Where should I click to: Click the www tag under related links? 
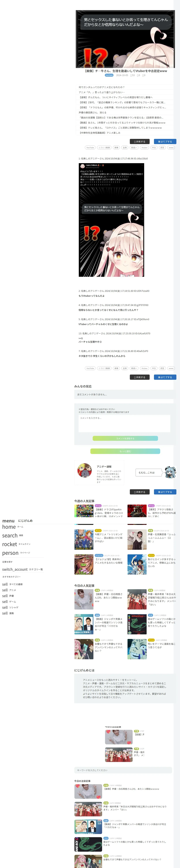coord(171,148)
